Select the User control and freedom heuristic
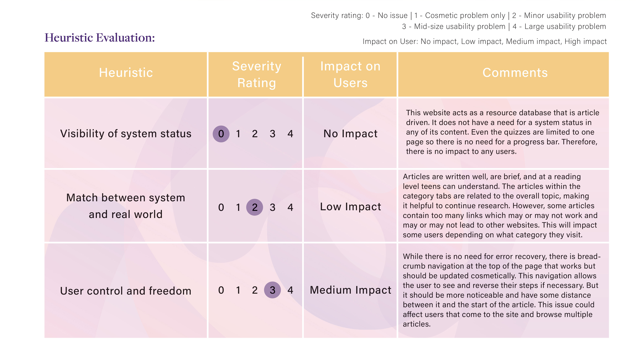644x358 pixels. pos(126,291)
